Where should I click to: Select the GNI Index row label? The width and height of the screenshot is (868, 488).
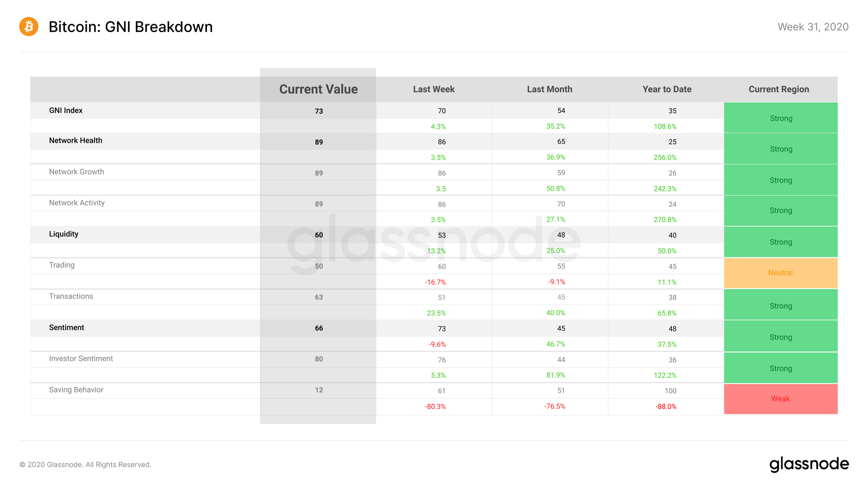pos(66,110)
